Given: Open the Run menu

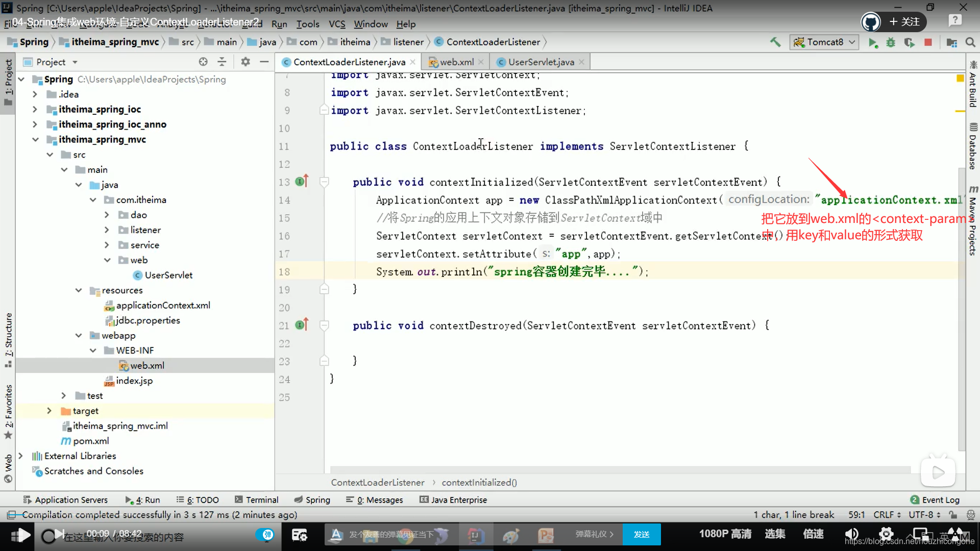Looking at the screenshot, I should [279, 24].
